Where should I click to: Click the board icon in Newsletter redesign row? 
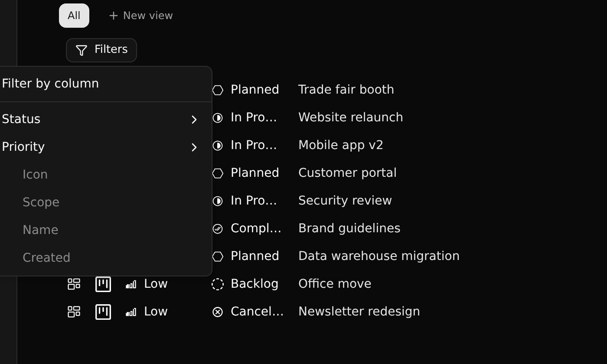(103, 312)
